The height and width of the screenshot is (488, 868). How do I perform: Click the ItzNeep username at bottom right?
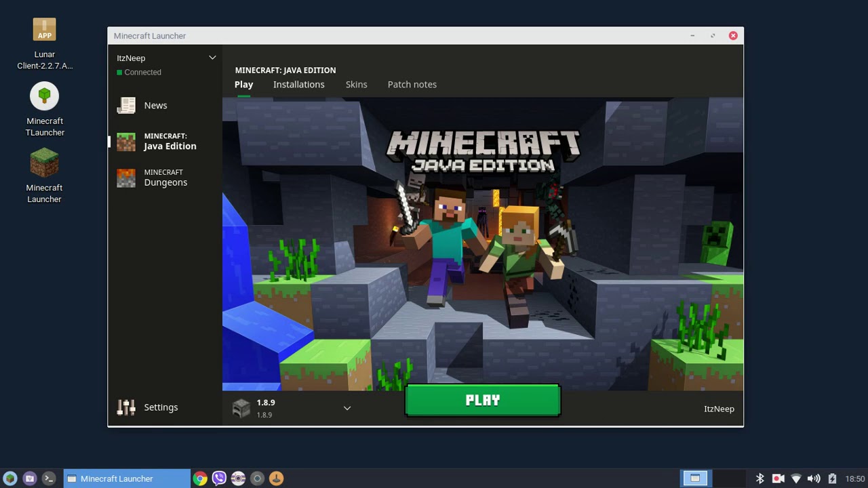click(719, 409)
